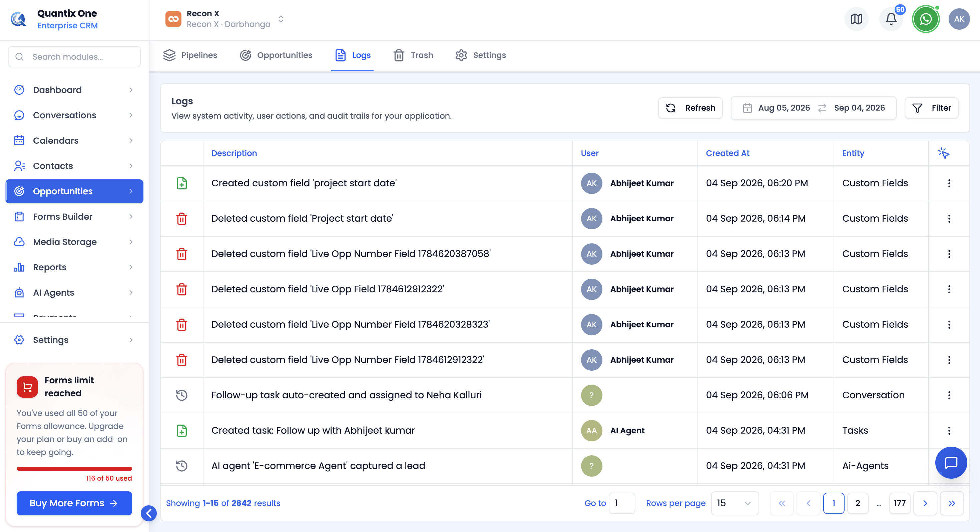The width and height of the screenshot is (980, 532).
Task: Open notifications bell with 50 badge
Action: (891, 19)
